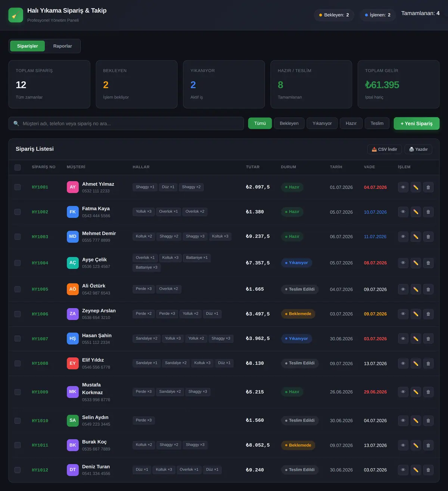Edit Ali Öztürk's order HY1005

pos(416,289)
